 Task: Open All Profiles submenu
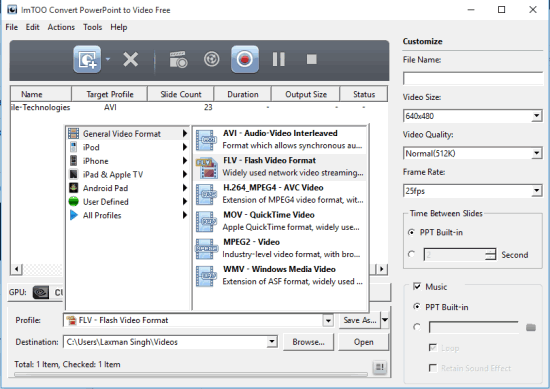coord(128,215)
